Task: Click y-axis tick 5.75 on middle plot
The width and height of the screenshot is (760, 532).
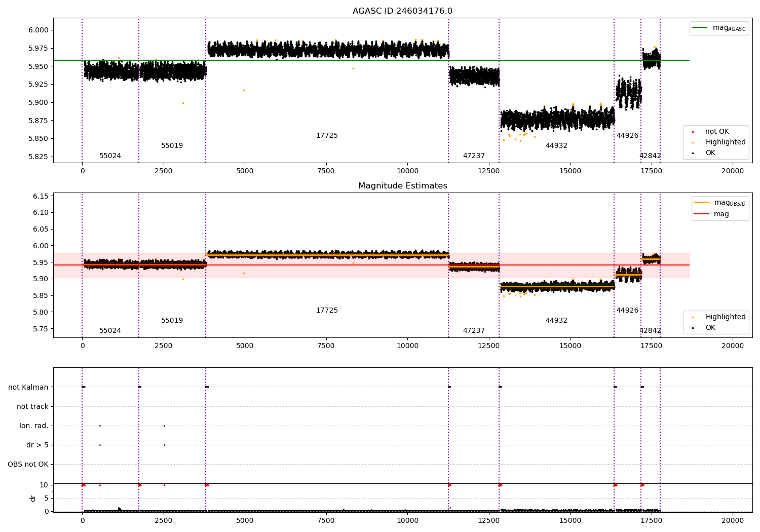Action: (x=41, y=329)
